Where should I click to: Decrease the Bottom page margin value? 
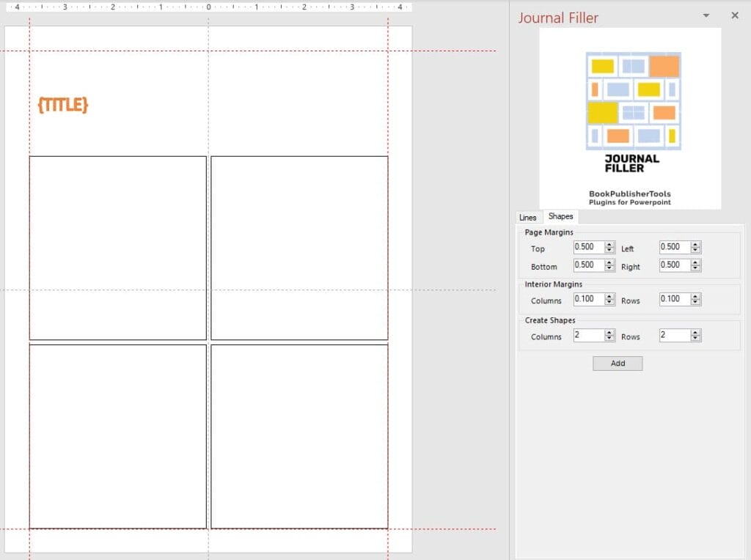(609, 269)
